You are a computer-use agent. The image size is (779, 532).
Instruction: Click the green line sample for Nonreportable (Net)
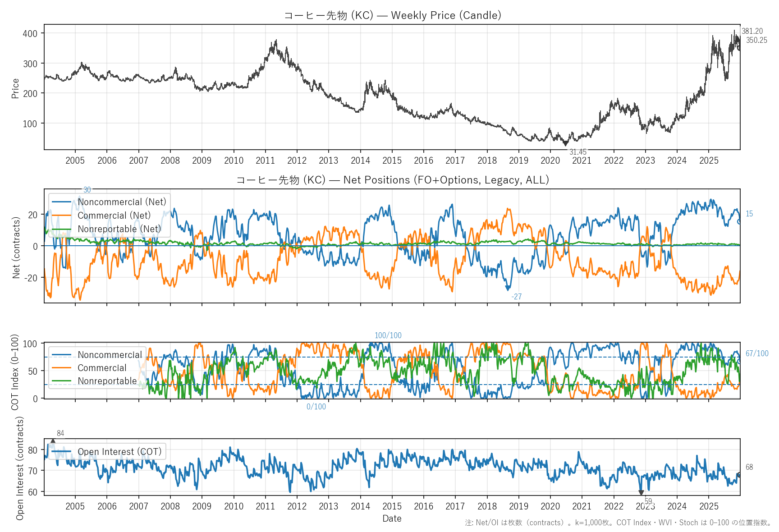pos(61,229)
